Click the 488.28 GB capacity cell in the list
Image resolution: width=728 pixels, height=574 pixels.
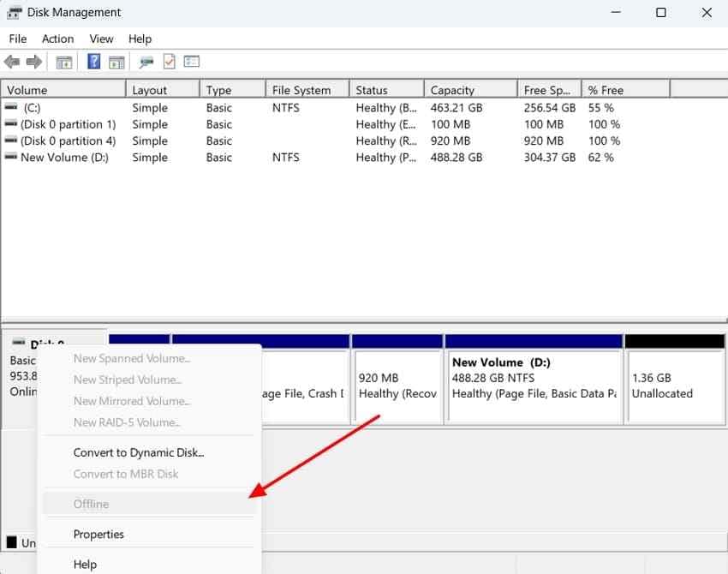456,158
